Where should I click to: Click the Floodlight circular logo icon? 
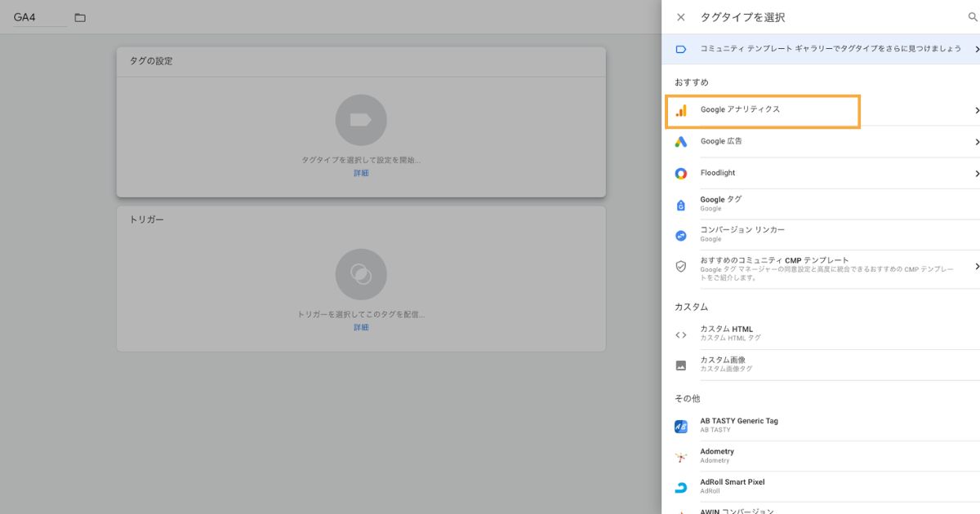point(681,173)
